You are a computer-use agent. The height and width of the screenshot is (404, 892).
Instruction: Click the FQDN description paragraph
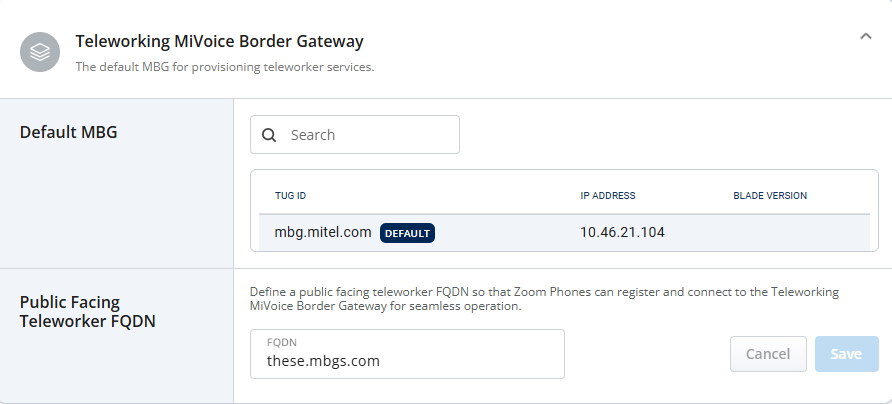tap(544, 299)
